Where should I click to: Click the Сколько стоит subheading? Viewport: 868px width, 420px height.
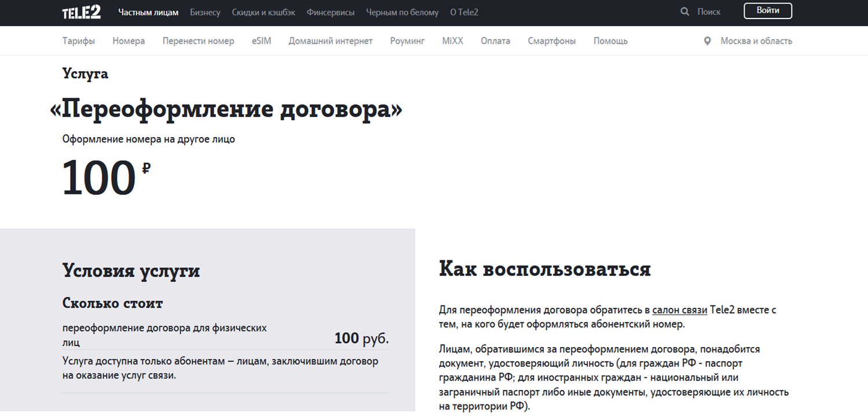coord(113,303)
